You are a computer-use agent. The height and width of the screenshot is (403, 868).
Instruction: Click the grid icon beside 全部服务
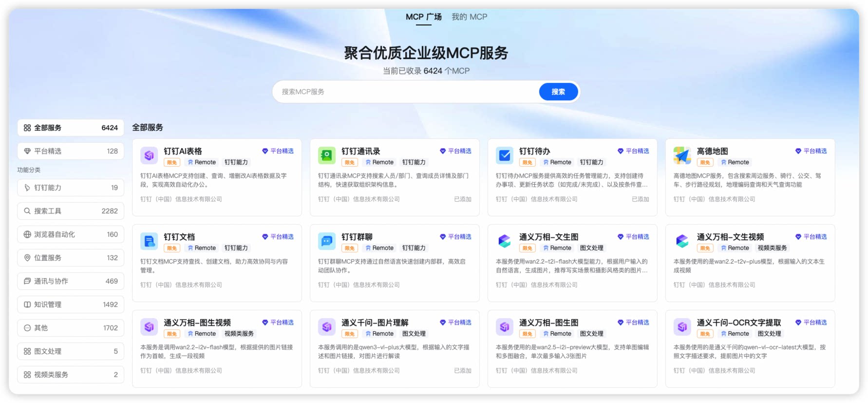coord(27,128)
